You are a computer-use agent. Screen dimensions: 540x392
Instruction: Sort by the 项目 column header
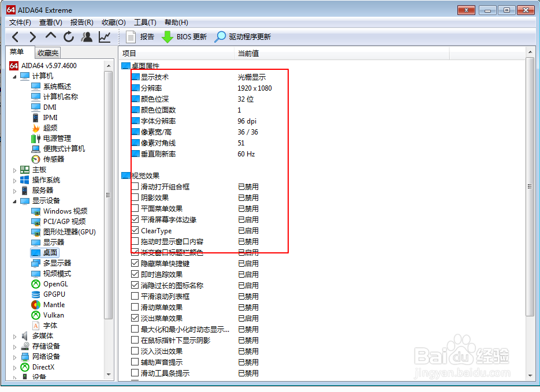(177, 53)
